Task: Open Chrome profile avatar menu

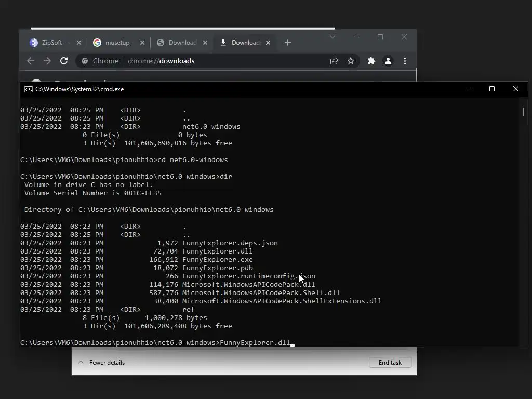Action: click(x=388, y=61)
